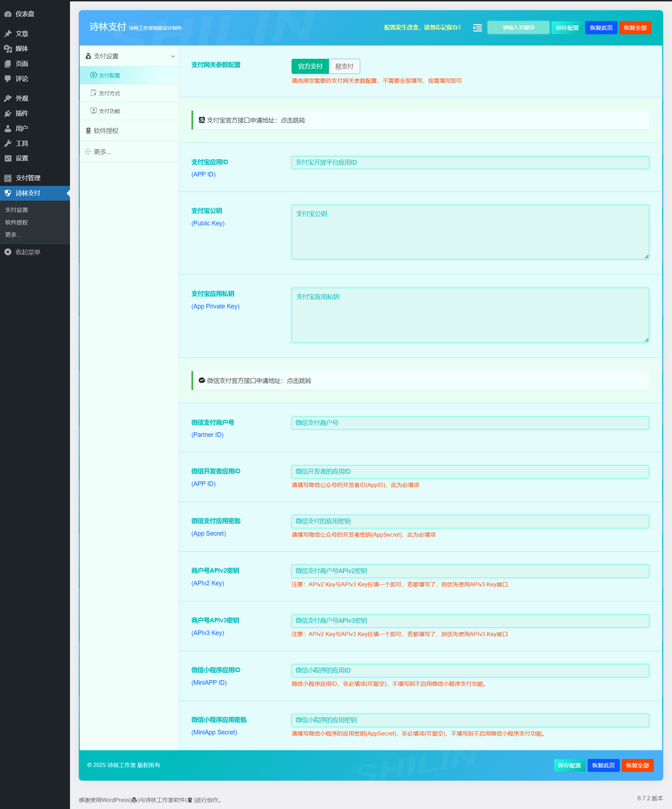Click the dashboard gauge icon
The width and height of the screenshot is (672, 809).
click(8, 14)
